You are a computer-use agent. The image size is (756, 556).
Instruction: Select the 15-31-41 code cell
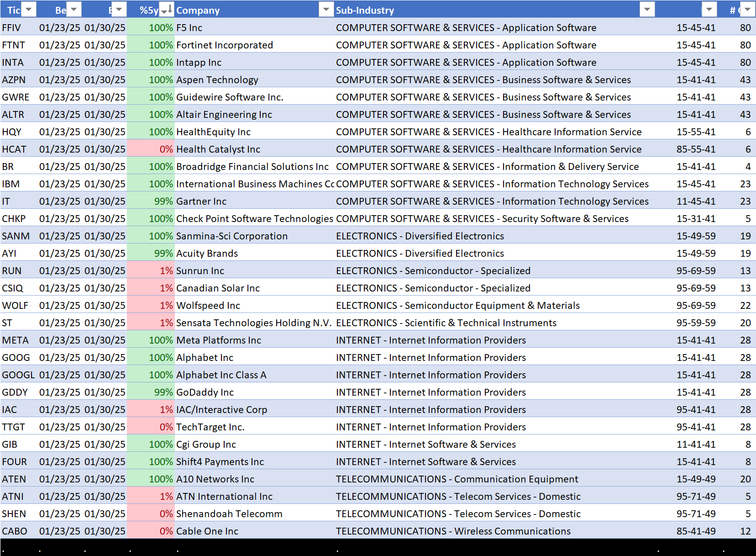(x=687, y=218)
